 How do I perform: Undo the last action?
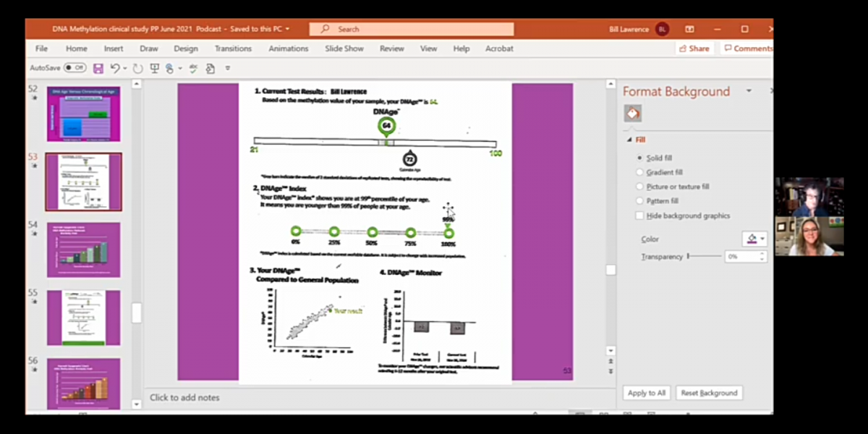pyautogui.click(x=115, y=68)
